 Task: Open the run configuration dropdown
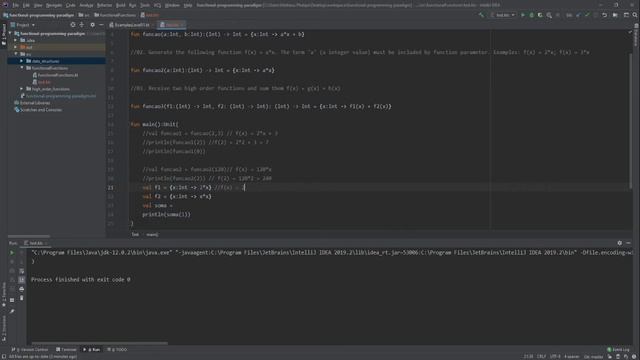(503, 15)
